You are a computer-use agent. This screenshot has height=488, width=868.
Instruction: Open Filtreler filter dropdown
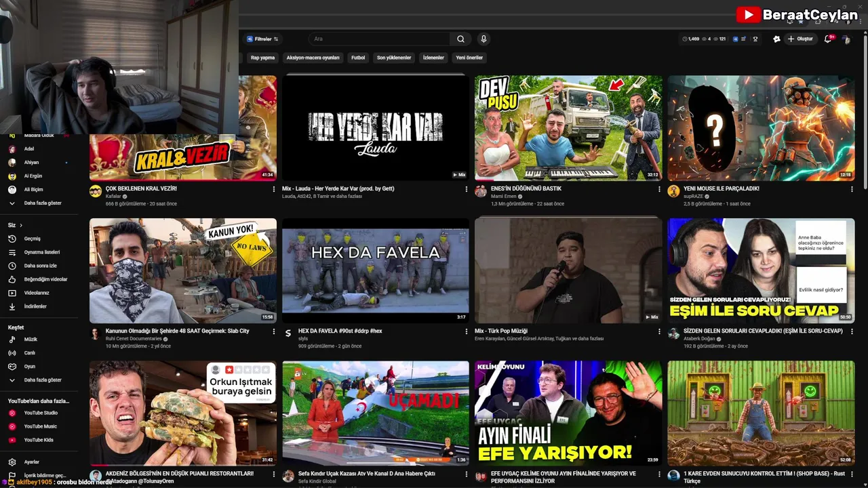[262, 39]
